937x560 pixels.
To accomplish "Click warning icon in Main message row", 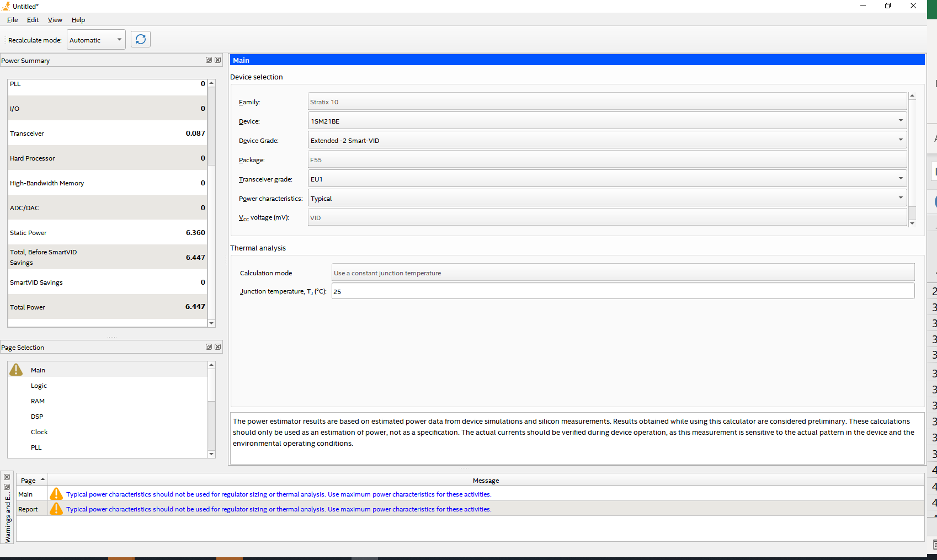I will 56,494.
